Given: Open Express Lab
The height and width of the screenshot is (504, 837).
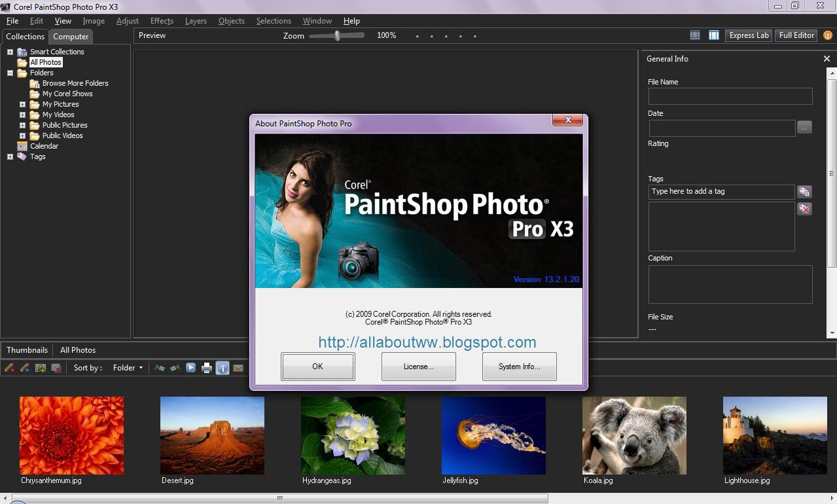Looking at the screenshot, I should (x=749, y=35).
